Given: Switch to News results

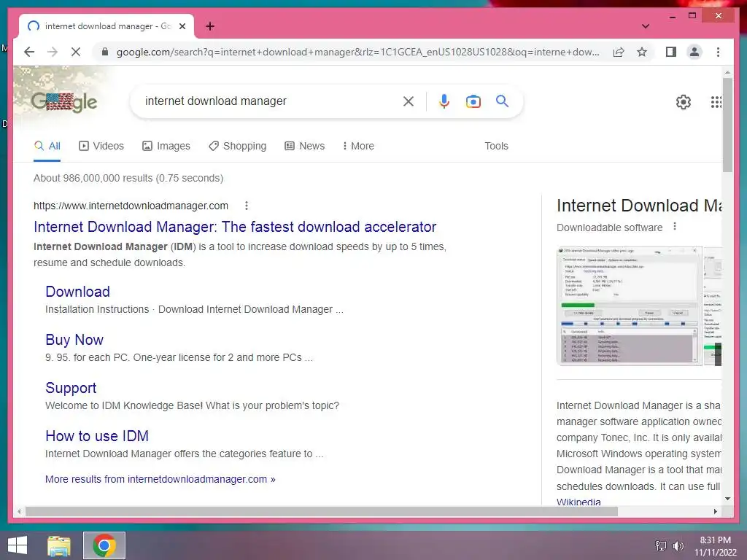Looking at the screenshot, I should 304,146.
